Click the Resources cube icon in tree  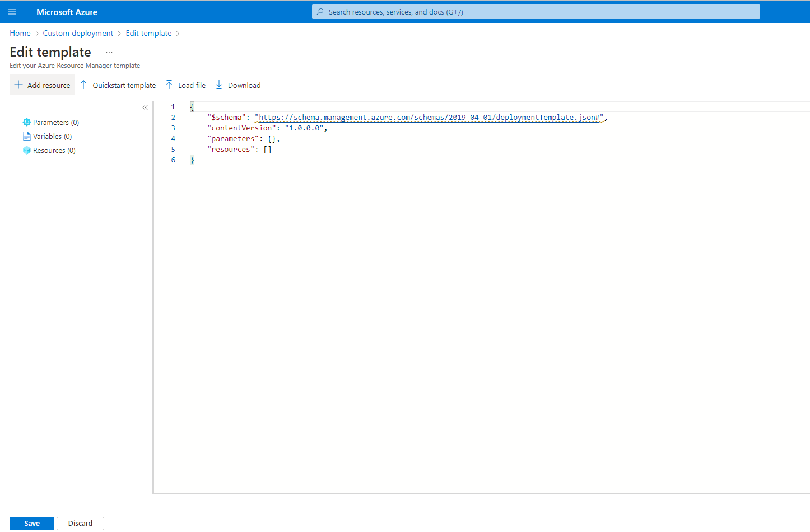pyautogui.click(x=26, y=150)
